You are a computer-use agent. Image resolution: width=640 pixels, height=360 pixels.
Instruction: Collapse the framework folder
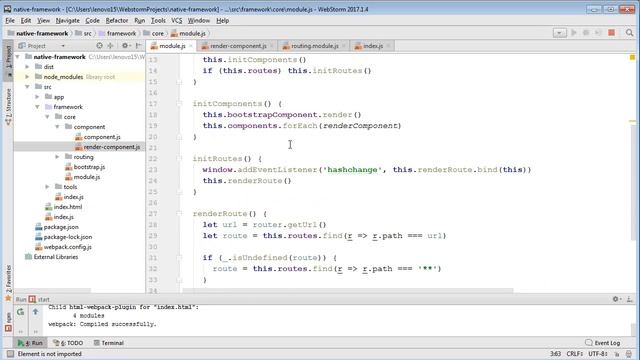(37, 107)
